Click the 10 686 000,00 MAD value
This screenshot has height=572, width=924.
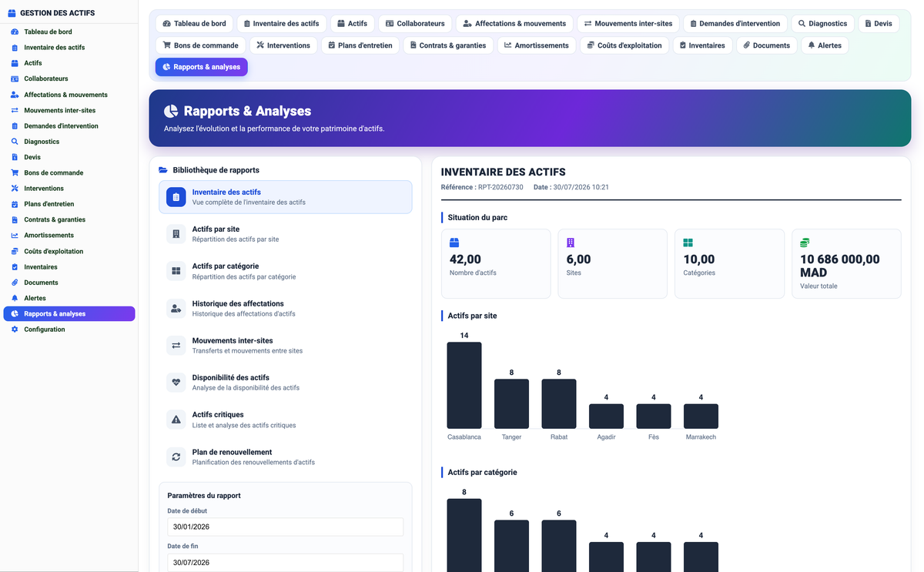tap(840, 266)
